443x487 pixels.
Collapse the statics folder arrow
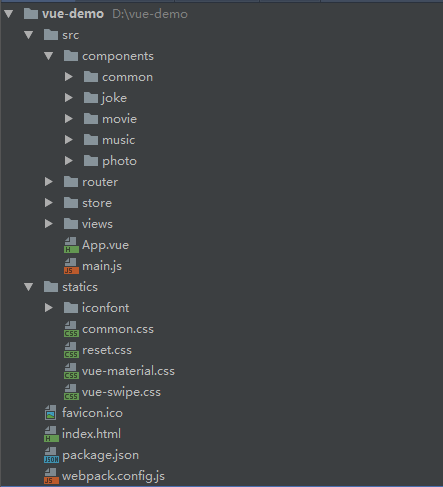point(29,287)
